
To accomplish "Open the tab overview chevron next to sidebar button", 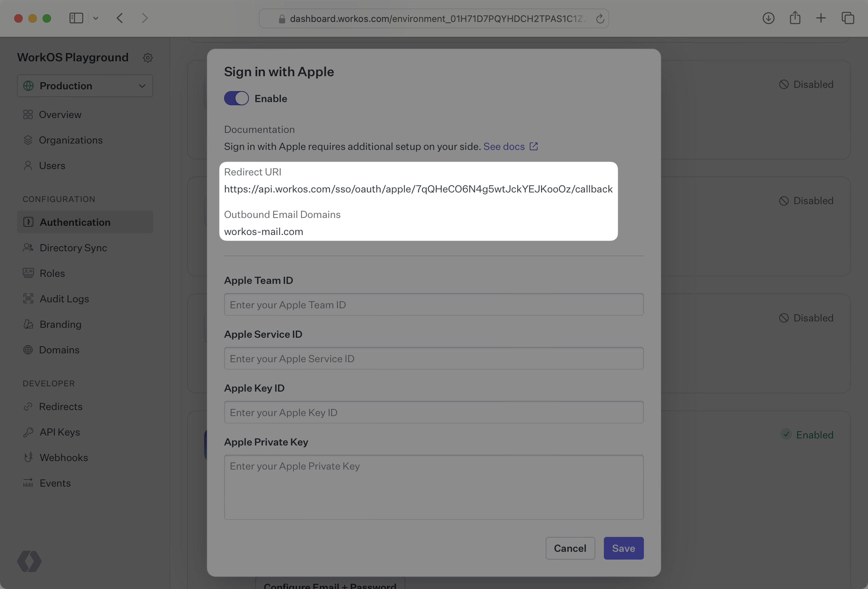I will [x=96, y=18].
